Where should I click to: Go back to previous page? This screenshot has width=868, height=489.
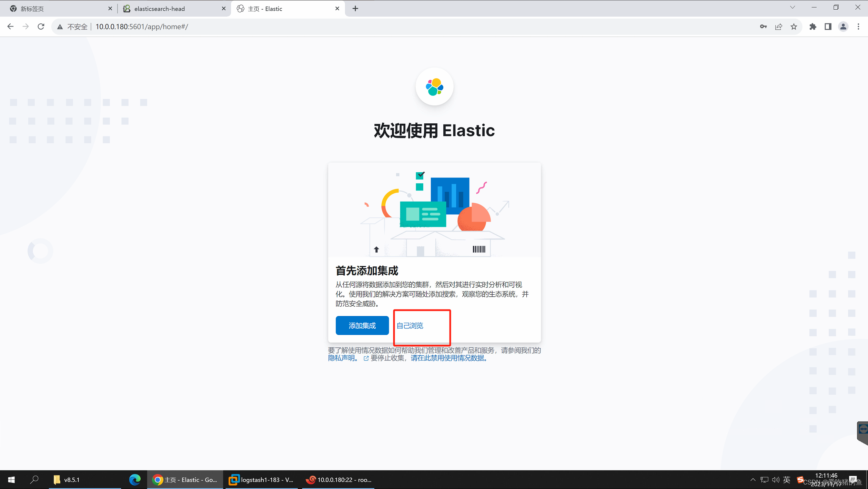pyautogui.click(x=10, y=27)
